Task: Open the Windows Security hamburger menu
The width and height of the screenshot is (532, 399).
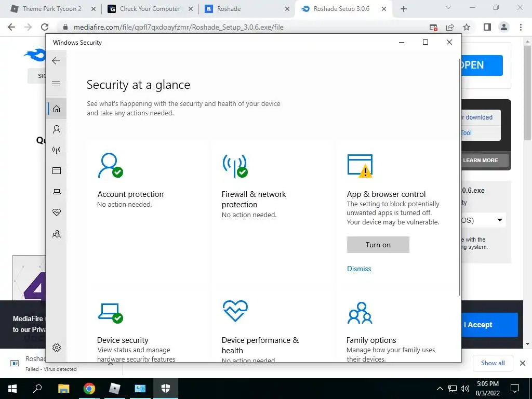Action: pyautogui.click(x=56, y=84)
